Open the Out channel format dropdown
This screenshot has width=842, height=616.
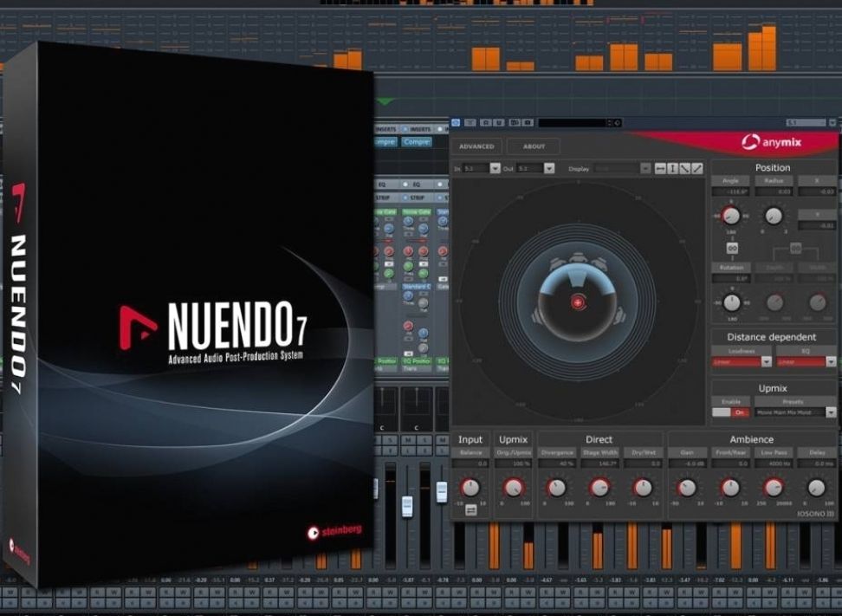coord(534,169)
